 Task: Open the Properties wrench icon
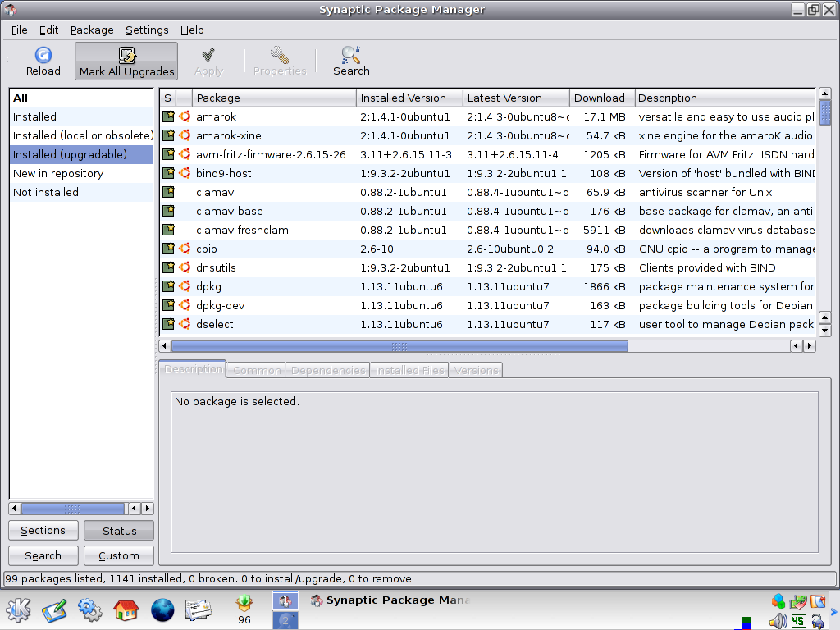click(280, 55)
